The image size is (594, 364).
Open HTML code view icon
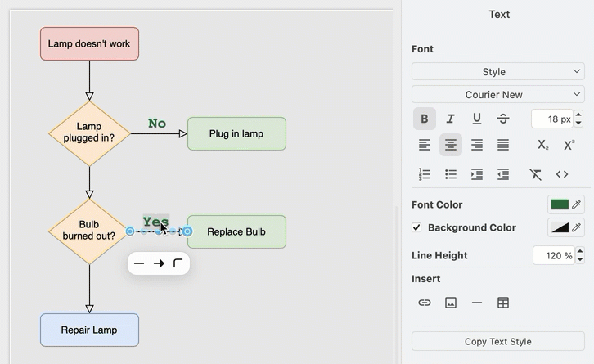(x=562, y=174)
